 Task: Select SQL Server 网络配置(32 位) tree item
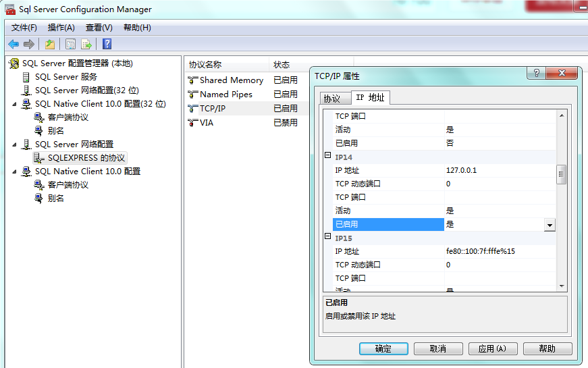[x=87, y=90]
